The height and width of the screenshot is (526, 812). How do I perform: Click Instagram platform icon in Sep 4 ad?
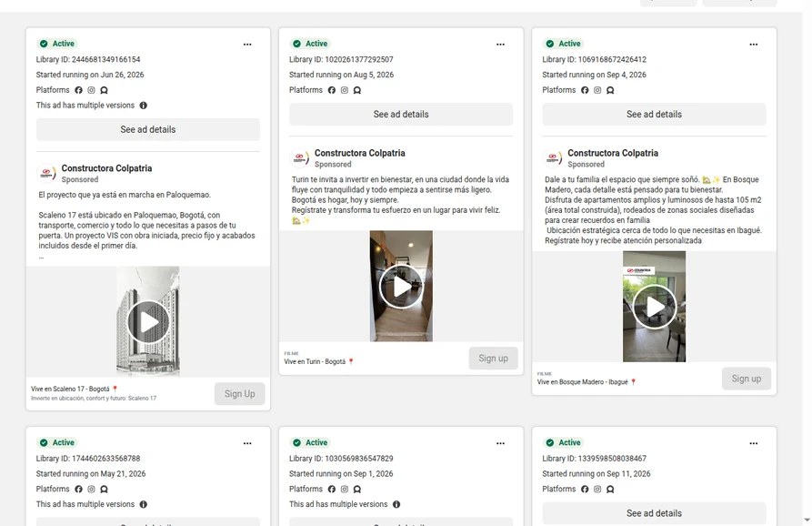coord(597,90)
